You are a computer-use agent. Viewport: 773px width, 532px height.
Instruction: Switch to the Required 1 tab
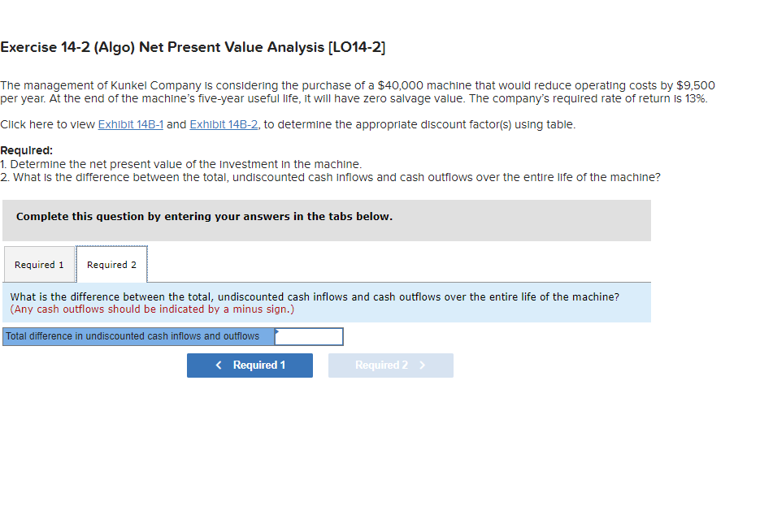(x=39, y=264)
